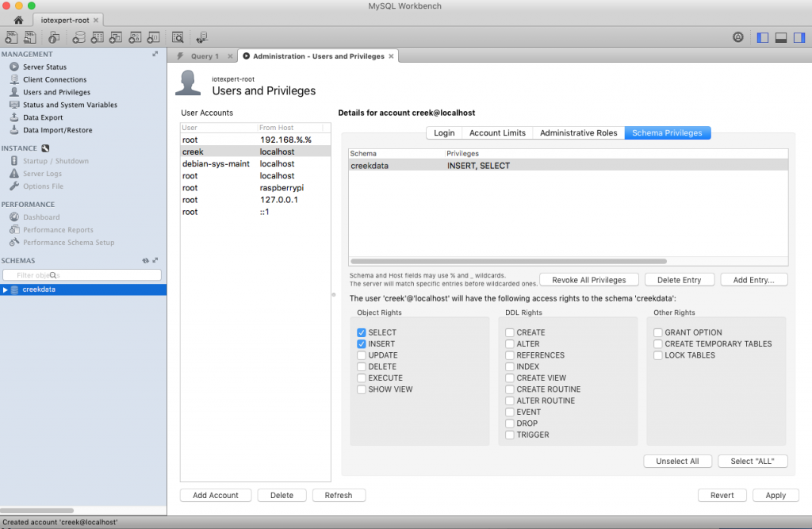The height and width of the screenshot is (529, 812).
Task: Select the creekdata schema privilege row
Action: pyautogui.click(x=568, y=166)
